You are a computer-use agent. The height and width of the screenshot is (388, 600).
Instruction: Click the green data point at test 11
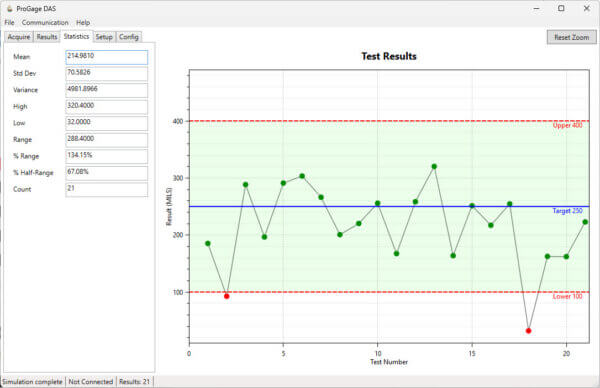(x=396, y=254)
